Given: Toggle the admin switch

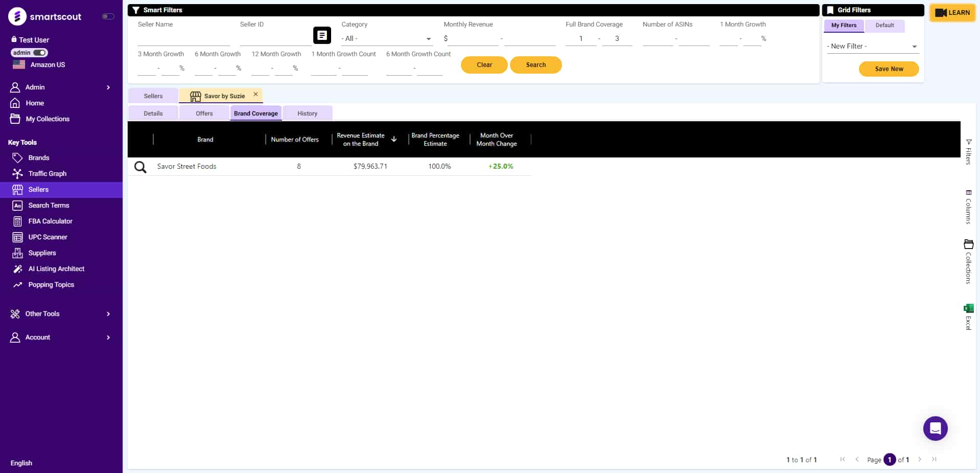Looking at the screenshot, I should (40, 53).
